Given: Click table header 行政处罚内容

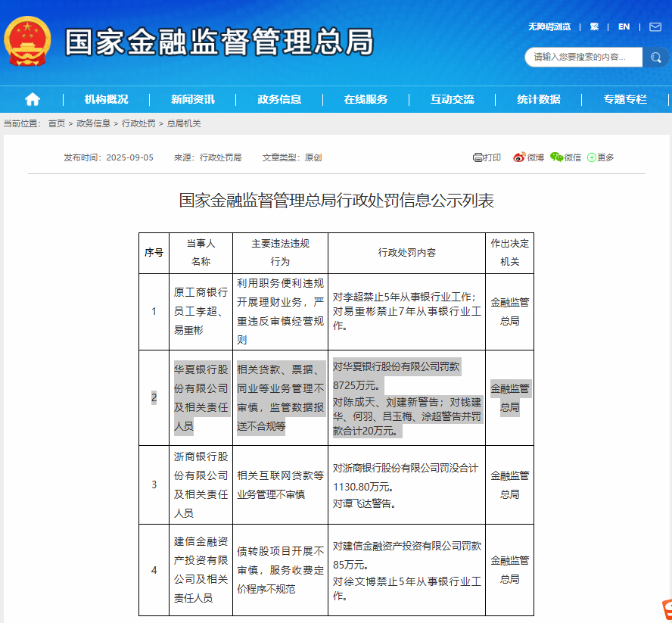Looking at the screenshot, I should (406, 253).
